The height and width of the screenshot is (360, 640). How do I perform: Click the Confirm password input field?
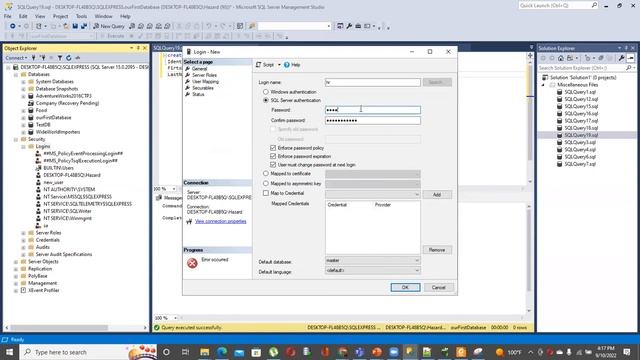373,120
